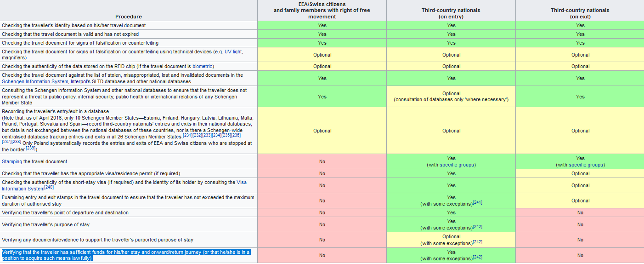The height and width of the screenshot is (264, 644).
Task: Click entry 'Yes' cell in point of departure row
Action: pyautogui.click(x=451, y=212)
